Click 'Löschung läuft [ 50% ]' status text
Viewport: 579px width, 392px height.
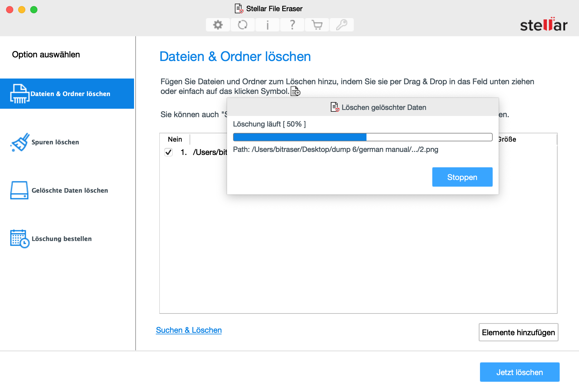click(x=269, y=124)
